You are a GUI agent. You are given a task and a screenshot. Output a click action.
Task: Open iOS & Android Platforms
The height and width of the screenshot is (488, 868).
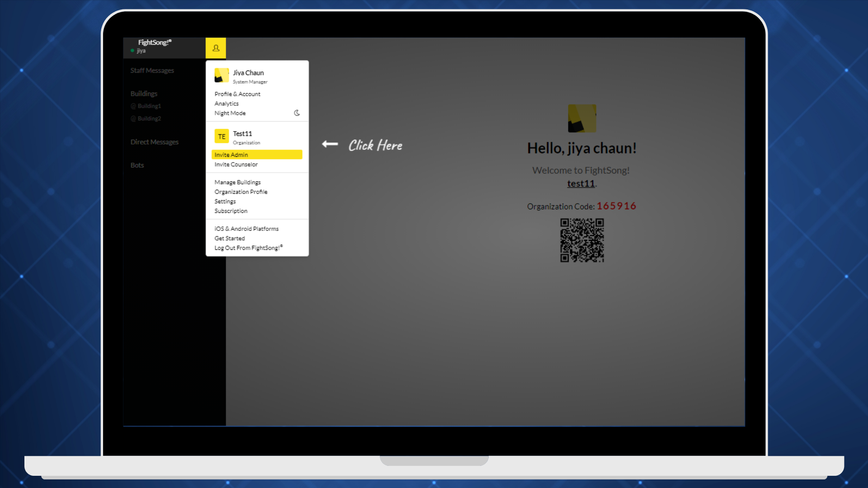tap(246, 229)
